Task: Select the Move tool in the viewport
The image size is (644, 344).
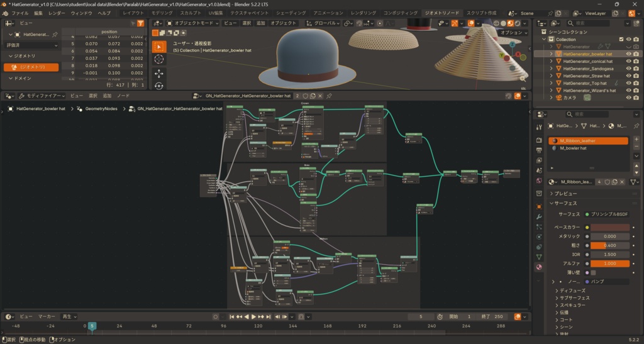Action: tap(159, 74)
